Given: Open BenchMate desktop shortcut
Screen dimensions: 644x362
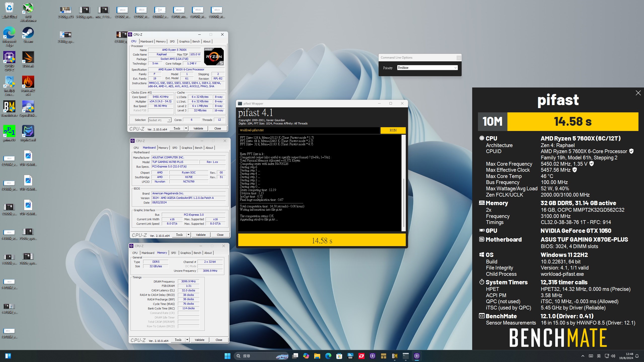Looking at the screenshot, I should (9, 109).
